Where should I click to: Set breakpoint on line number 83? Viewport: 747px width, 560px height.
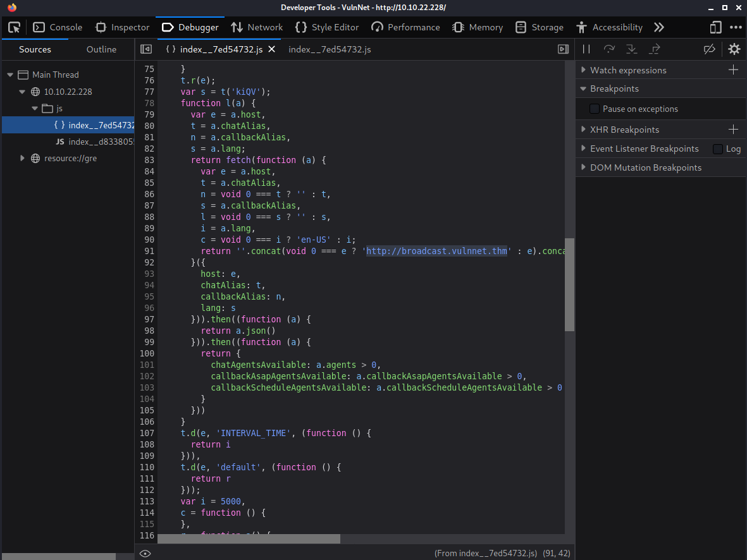pos(149,160)
